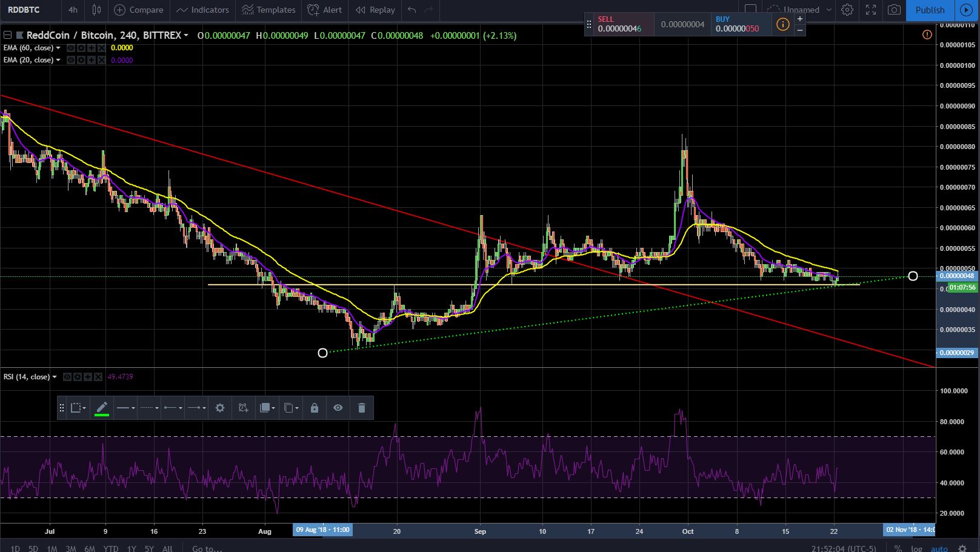
Task: Remove the EMA 60 indicator
Action: pyautogui.click(x=101, y=48)
